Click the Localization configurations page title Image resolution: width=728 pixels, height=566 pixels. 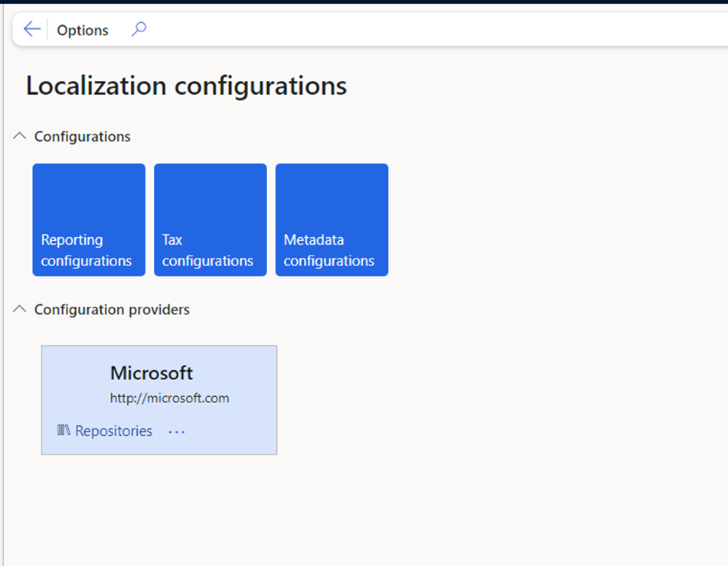(186, 86)
